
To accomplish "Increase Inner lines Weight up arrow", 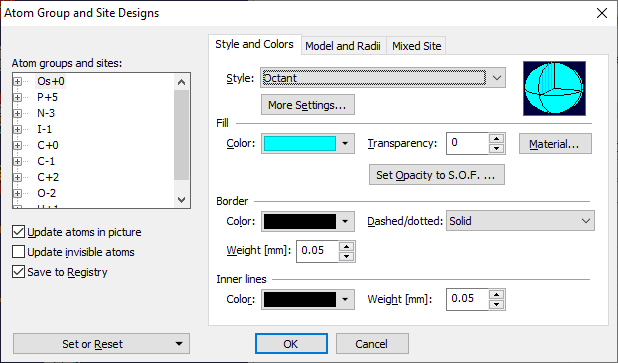I will (x=496, y=294).
